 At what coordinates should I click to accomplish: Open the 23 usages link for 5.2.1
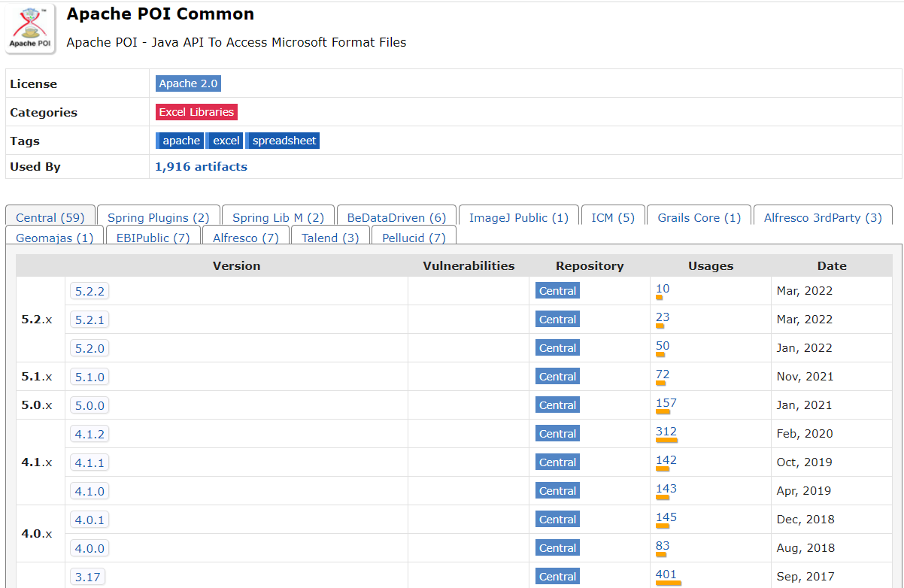663,317
